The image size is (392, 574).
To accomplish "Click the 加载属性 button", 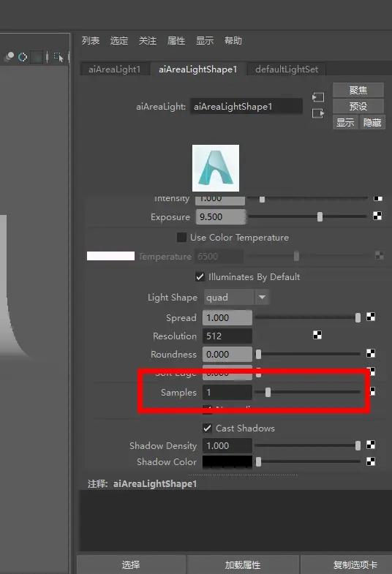I will (243, 564).
